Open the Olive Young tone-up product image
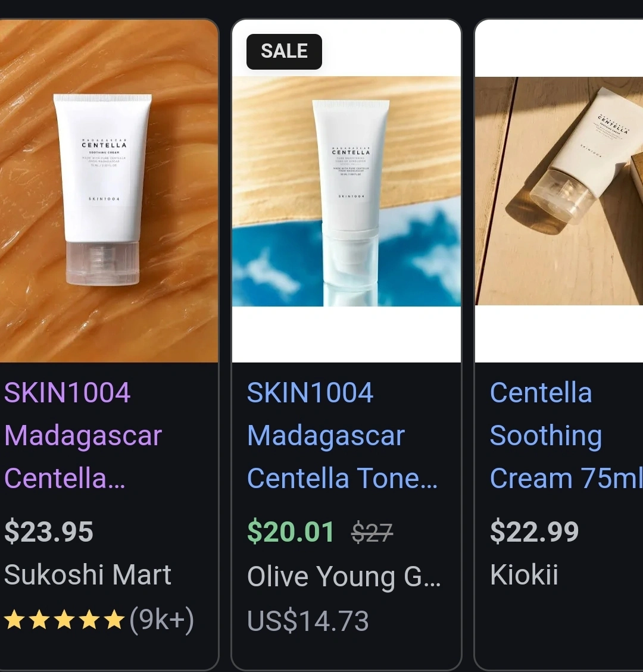The width and height of the screenshot is (643, 672). pos(347,191)
